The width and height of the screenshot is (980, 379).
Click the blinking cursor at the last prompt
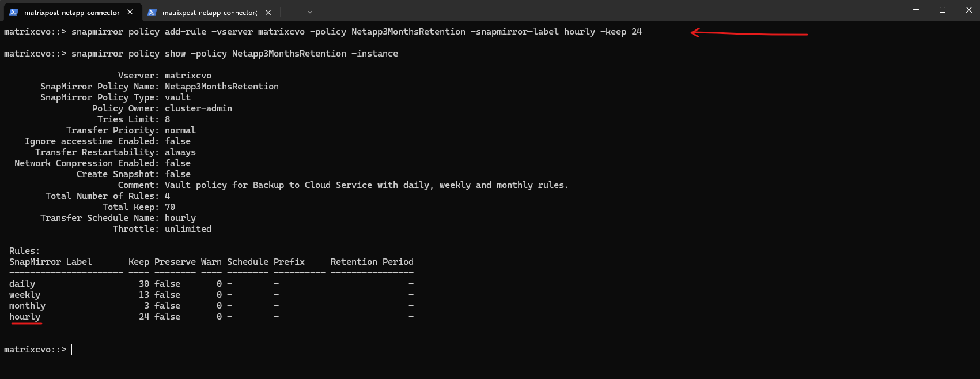(72, 350)
